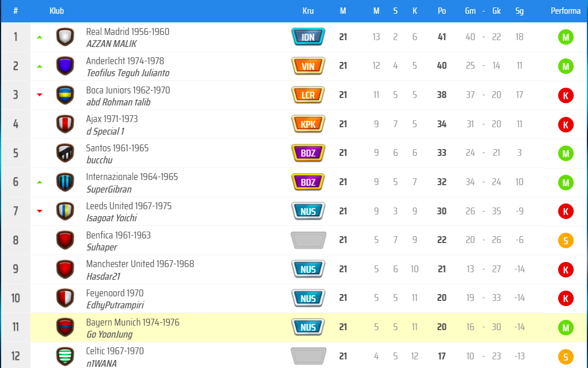Click Celtic 1967-1970 striped crest
Viewport: 588px width, 368px height.
click(65, 356)
